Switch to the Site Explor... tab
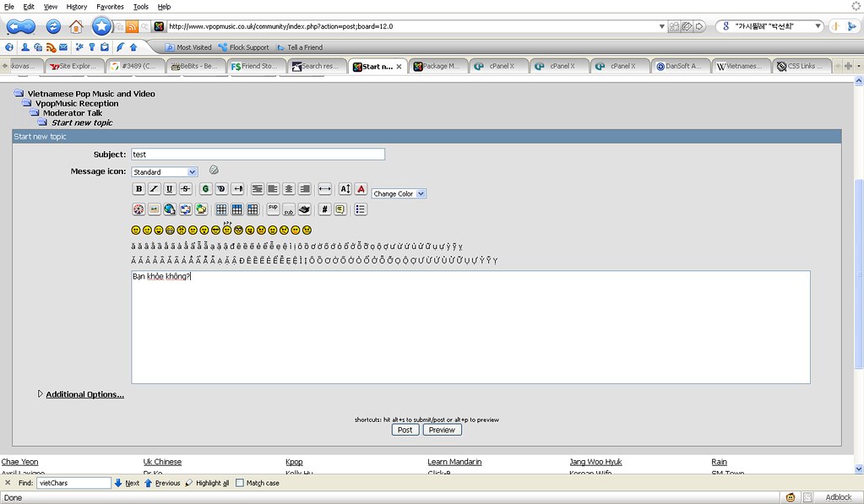The image size is (864, 504). pos(74,66)
